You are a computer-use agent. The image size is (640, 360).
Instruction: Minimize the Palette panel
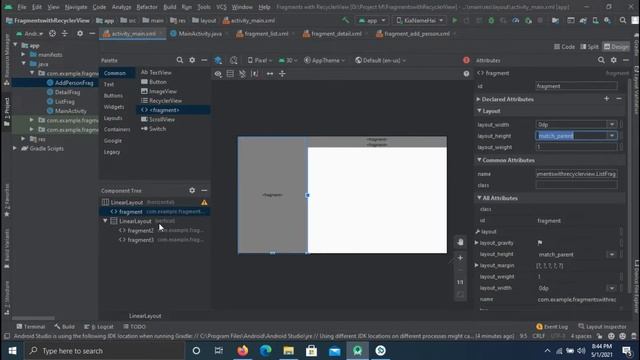pyautogui.click(x=204, y=60)
